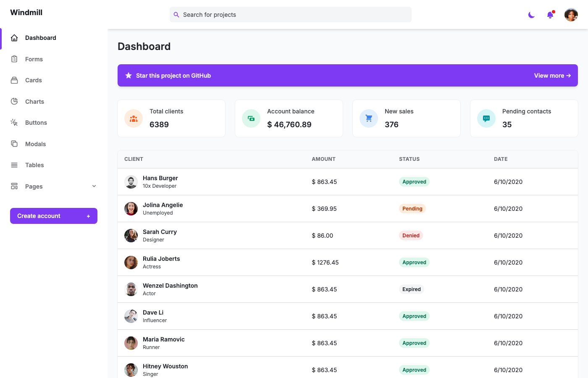588x378 pixels.
Task: Select the Dashboard menu item
Action: [x=40, y=37]
